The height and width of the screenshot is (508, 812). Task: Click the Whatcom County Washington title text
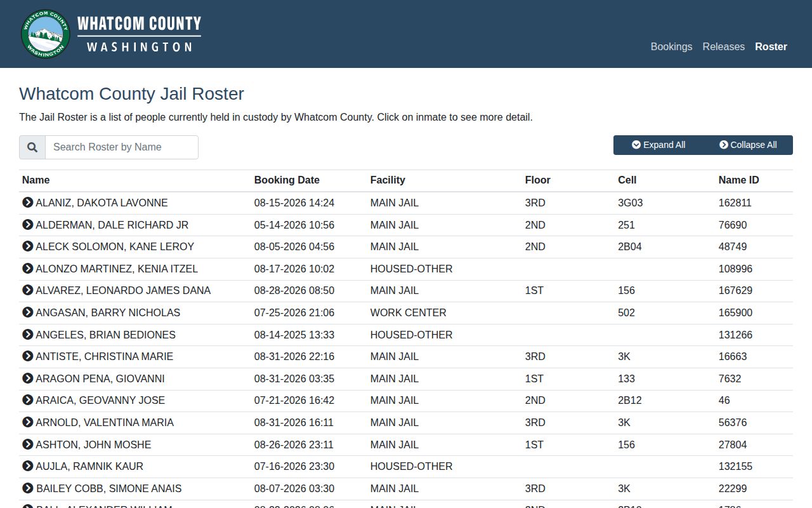coord(139,34)
